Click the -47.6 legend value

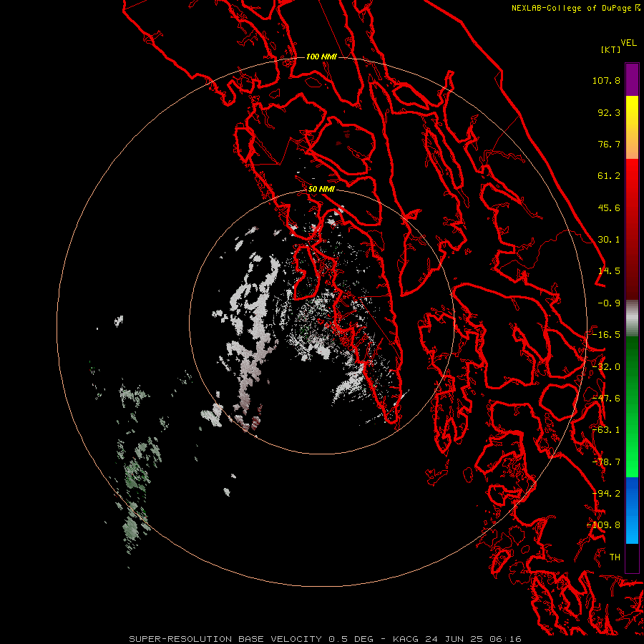coord(606,399)
